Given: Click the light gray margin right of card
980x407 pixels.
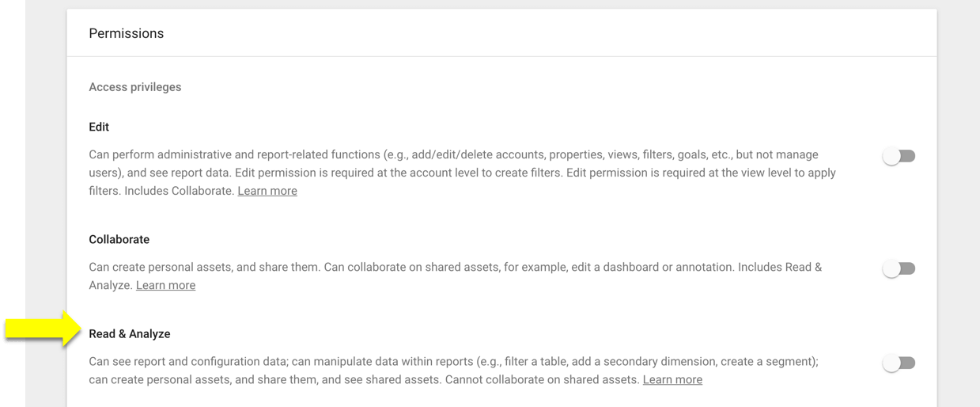Looking at the screenshot, I should tap(959, 203).
